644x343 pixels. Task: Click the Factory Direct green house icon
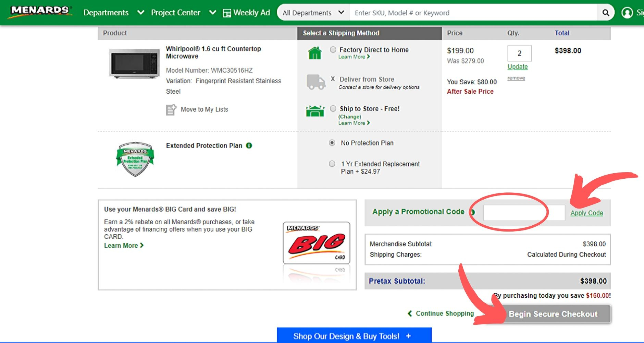[x=315, y=53]
